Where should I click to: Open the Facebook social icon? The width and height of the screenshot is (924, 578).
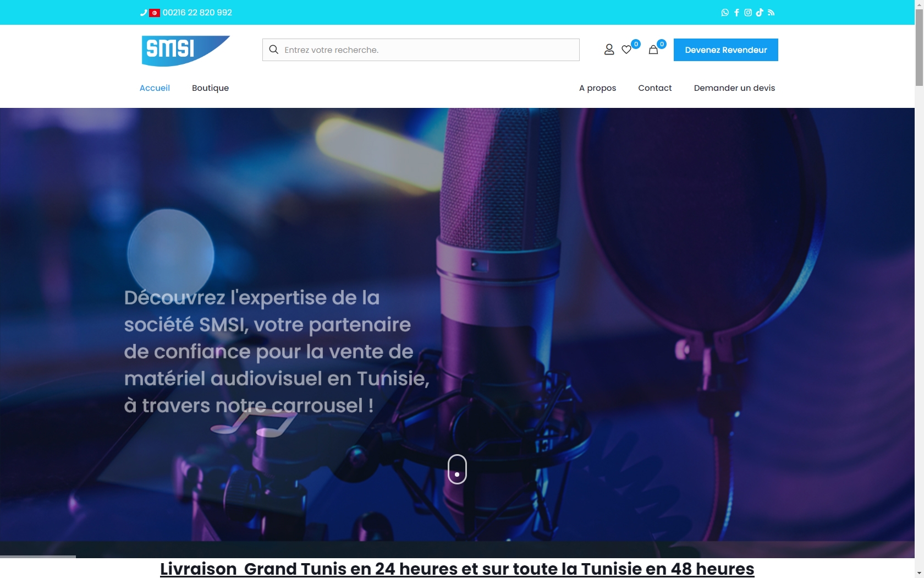pyautogui.click(x=736, y=13)
